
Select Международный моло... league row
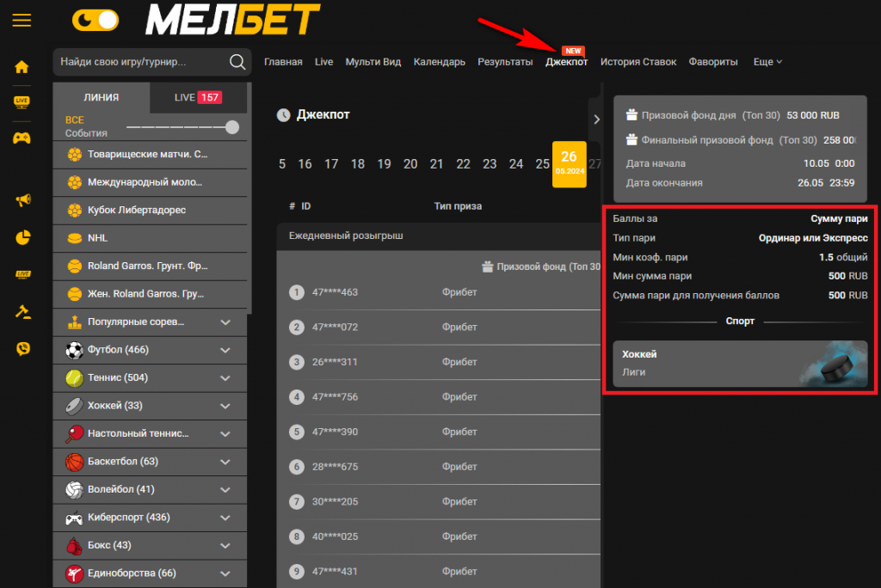150,182
